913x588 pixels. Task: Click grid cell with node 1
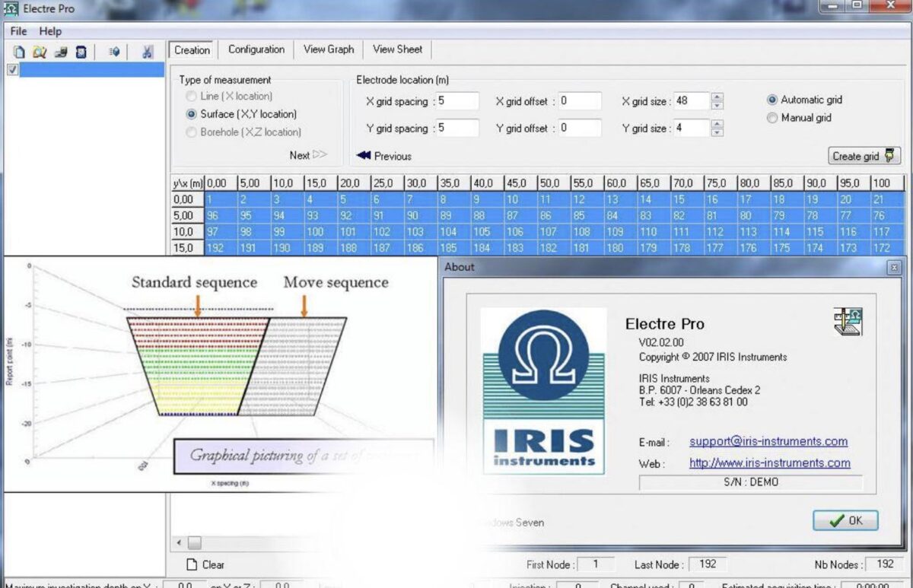click(221, 199)
